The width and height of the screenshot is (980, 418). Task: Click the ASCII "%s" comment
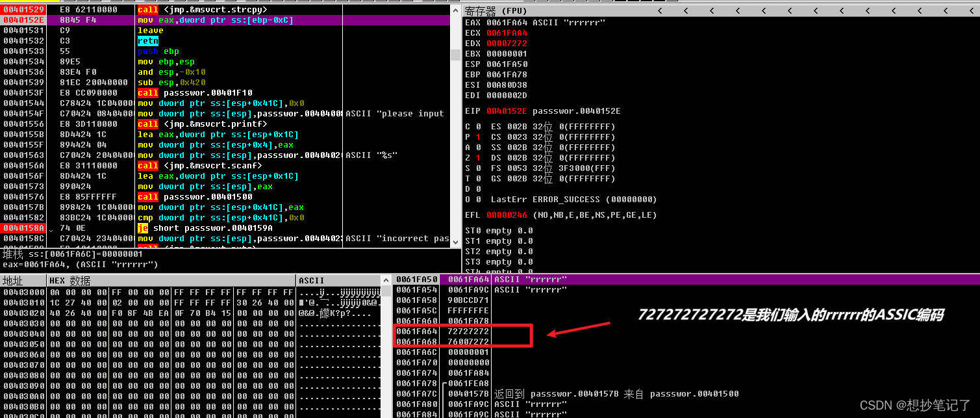[x=371, y=155]
